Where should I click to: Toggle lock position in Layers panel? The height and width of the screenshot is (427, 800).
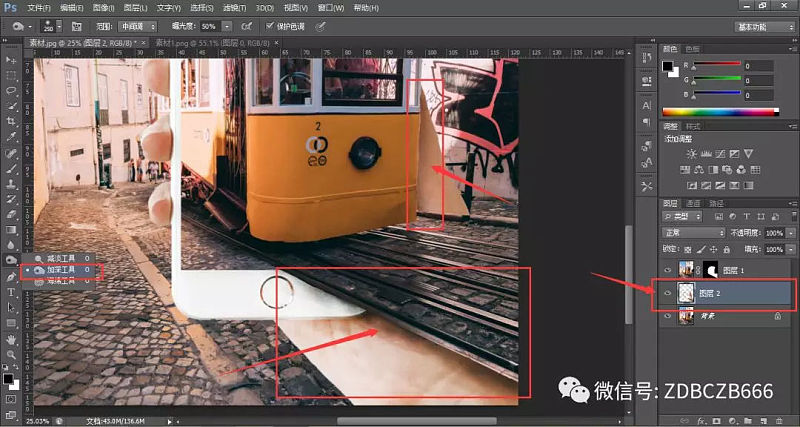[x=713, y=249]
